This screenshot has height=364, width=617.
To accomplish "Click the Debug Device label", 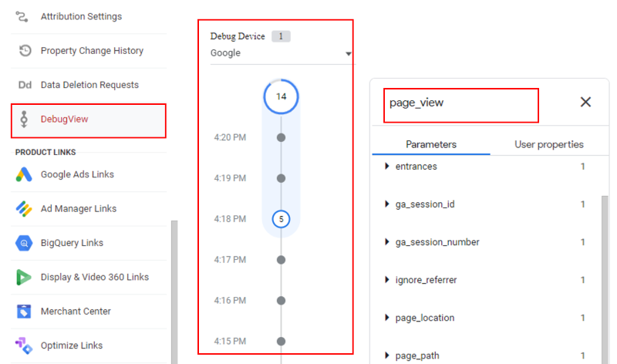I will (x=238, y=36).
